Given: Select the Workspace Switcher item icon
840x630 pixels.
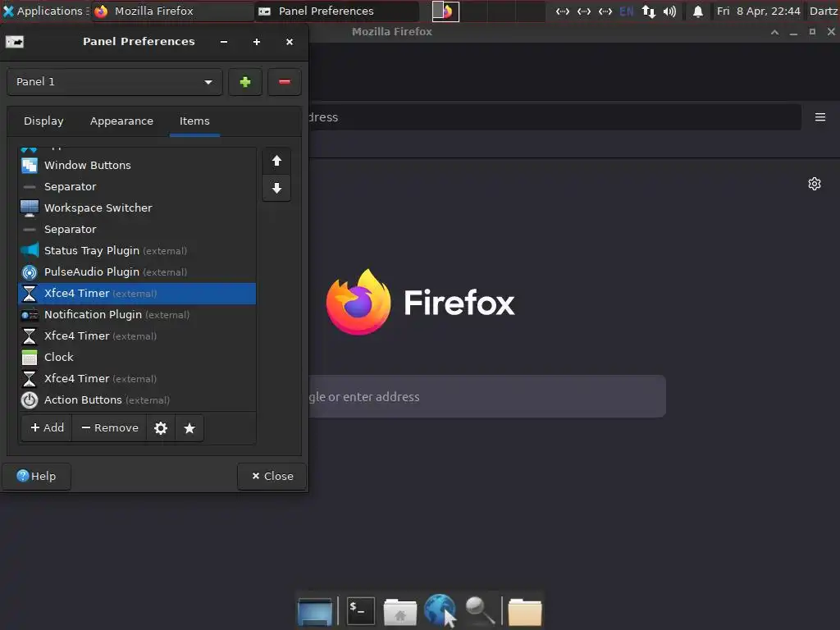Looking at the screenshot, I should [30, 208].
